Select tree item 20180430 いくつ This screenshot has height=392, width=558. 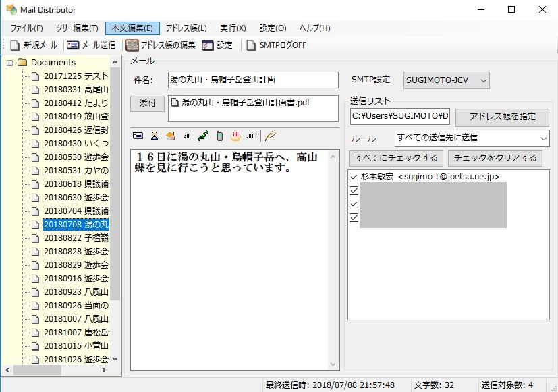click(76, 144)
